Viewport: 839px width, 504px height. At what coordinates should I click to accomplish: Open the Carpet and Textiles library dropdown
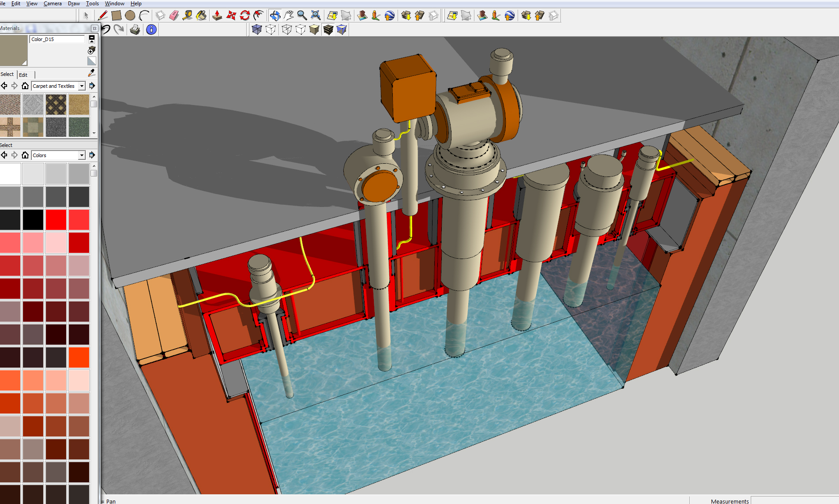[82, 86]
